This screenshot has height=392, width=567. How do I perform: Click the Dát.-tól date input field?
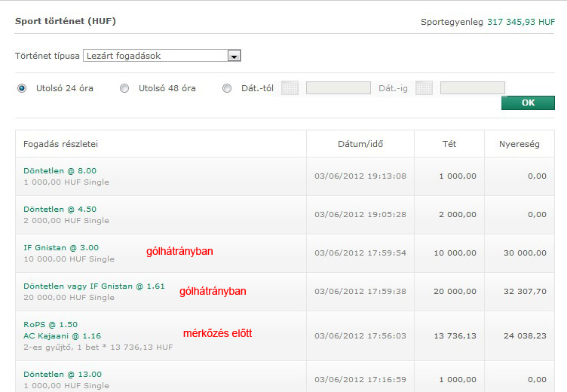[x=339, y=88]
